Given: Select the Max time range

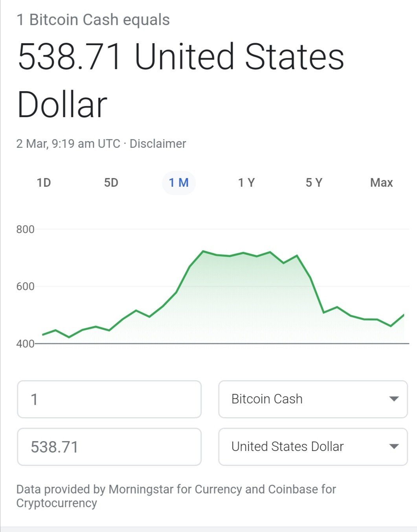Looking at the screenshot, I should (x=381, y=183).
